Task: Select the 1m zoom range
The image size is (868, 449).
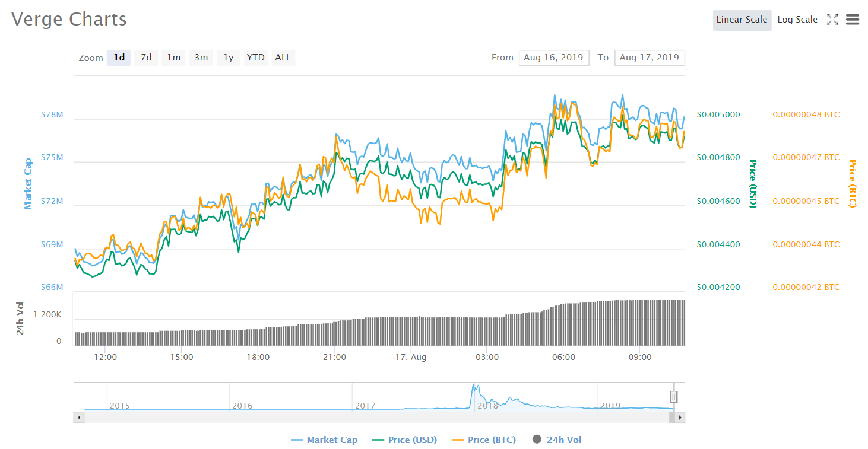Action: [173, 58]
